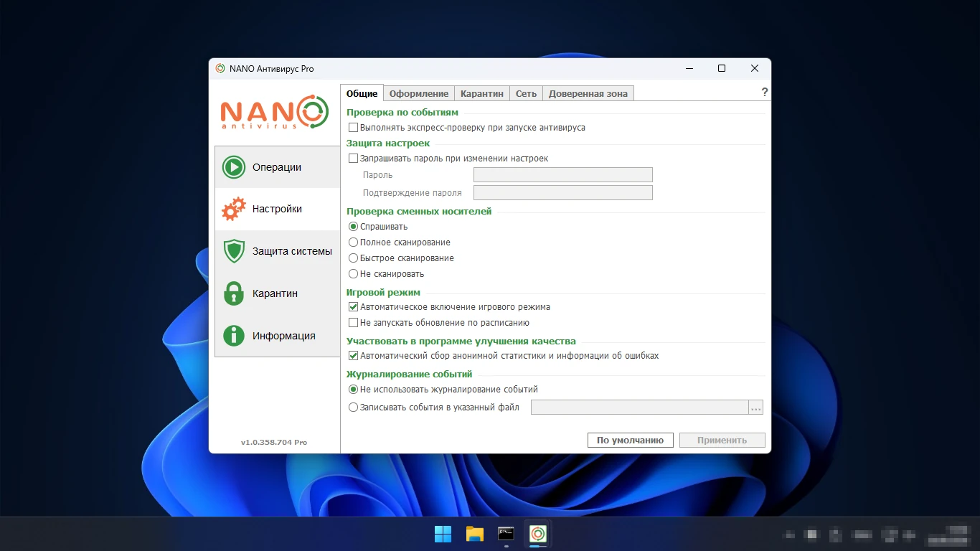
Task: Minimize the NANO Антивирус Pro window
Action: (689, 69)
